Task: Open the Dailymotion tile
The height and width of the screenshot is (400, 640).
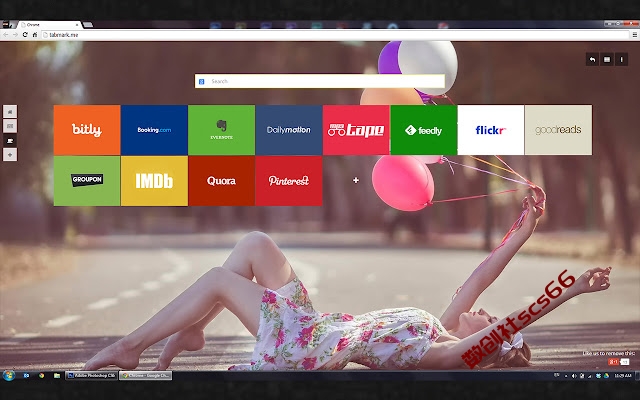Action: tap(289, 130)
